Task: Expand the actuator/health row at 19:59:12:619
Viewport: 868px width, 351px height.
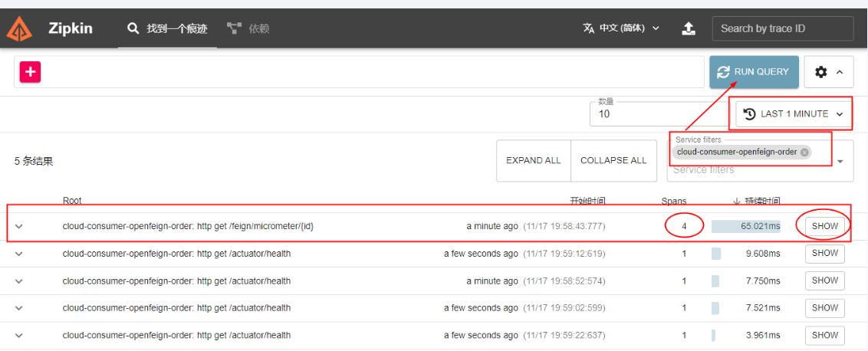Action: click(19, 254)
